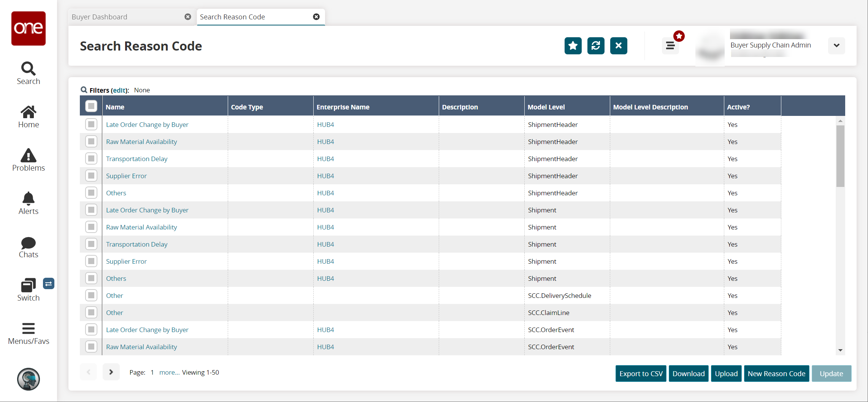This screenshot has width=868, height=402.
Task: Open the more... pages link
Action: point(169,372)
